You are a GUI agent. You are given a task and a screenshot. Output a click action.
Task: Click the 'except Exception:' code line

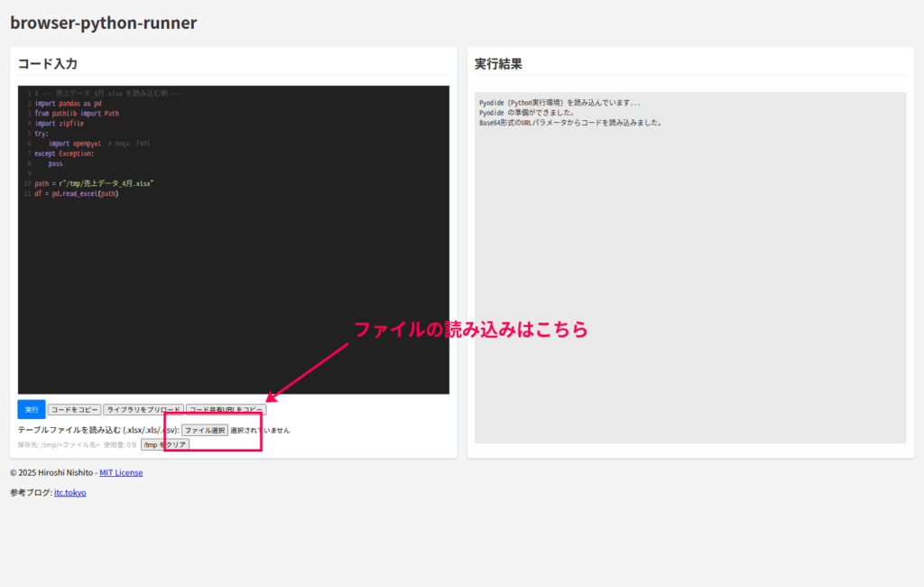tap(64, 154)
